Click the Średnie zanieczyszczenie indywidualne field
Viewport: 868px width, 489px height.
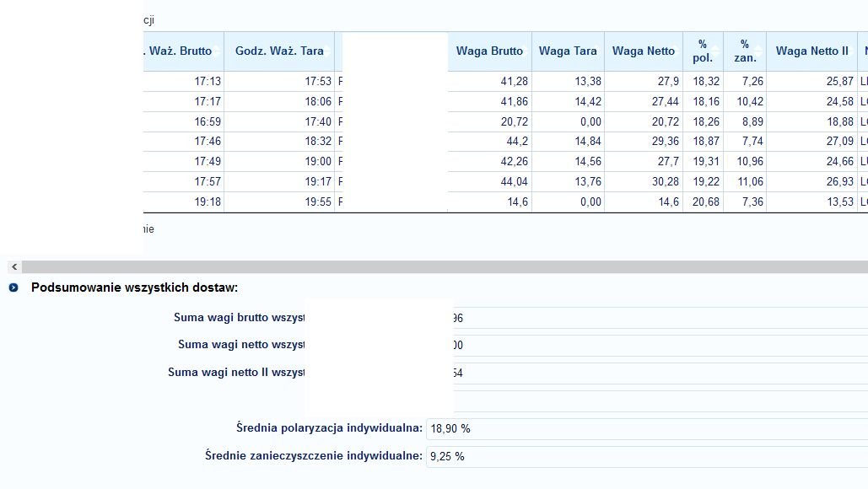click(x=646, y=457)
